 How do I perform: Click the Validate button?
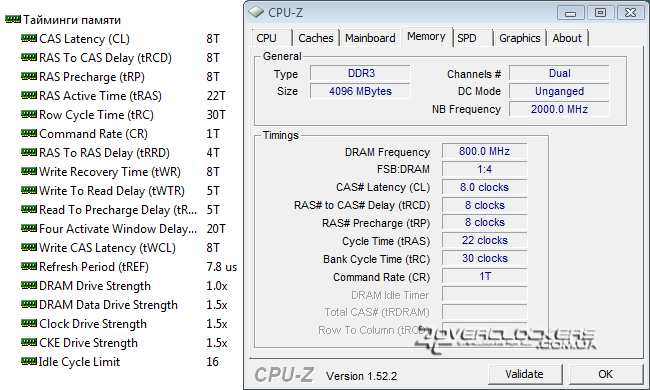(x=525, y=374)
